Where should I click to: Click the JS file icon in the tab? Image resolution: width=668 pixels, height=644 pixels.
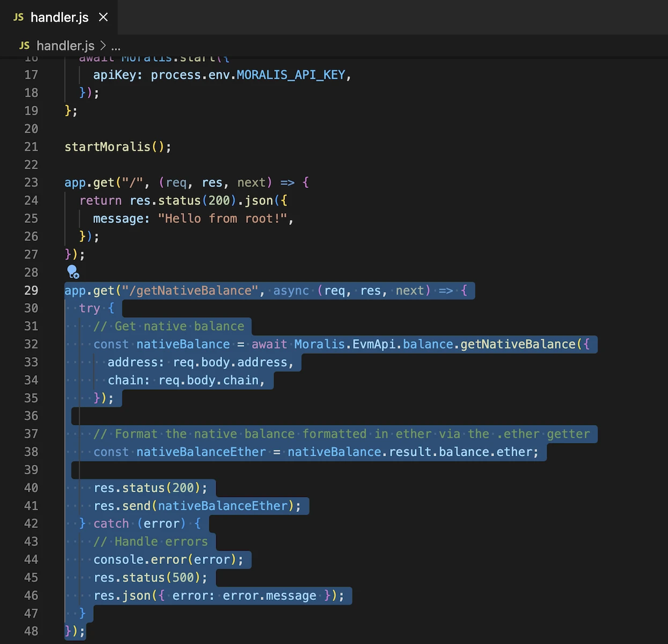(x=18, y=17)
